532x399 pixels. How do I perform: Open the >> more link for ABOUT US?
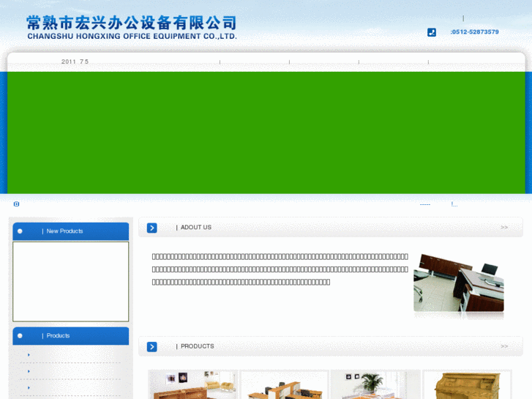(504, 228)
